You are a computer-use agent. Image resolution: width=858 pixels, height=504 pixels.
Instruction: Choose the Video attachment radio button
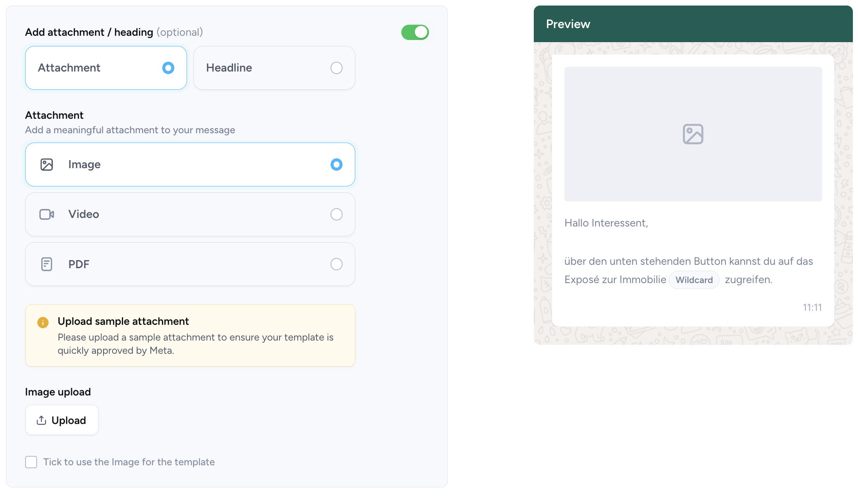click(x=337, y=214)
